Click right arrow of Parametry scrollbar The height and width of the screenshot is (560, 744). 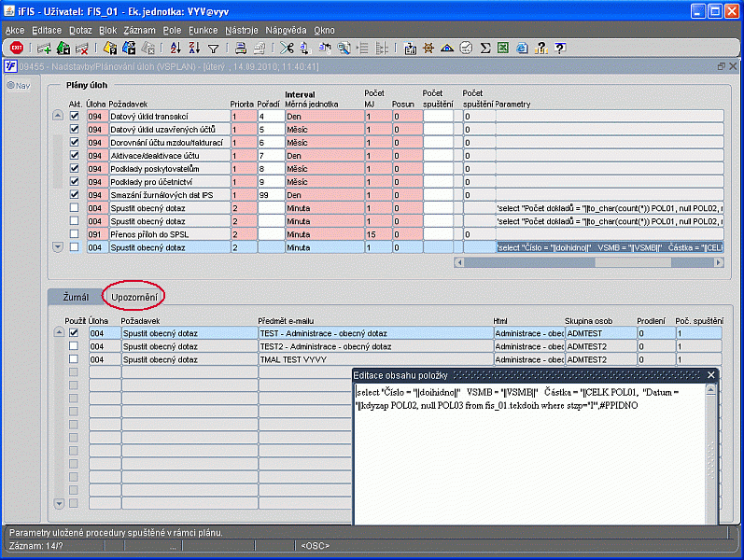pos(719,262)
